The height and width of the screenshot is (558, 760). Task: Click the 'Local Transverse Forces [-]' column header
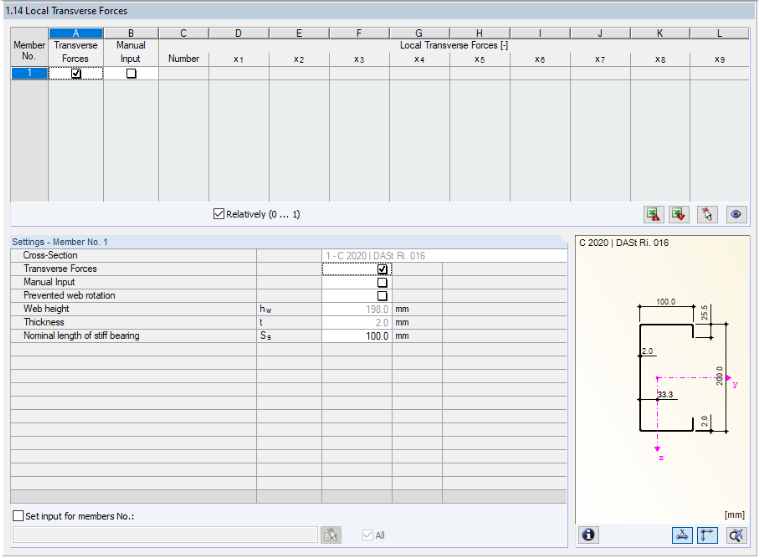point(454,45)
